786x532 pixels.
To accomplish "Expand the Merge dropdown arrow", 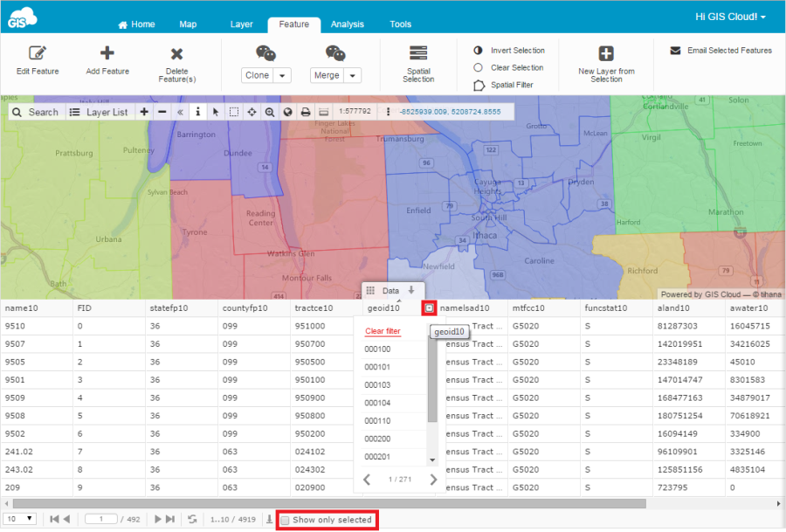I will 352,76.
